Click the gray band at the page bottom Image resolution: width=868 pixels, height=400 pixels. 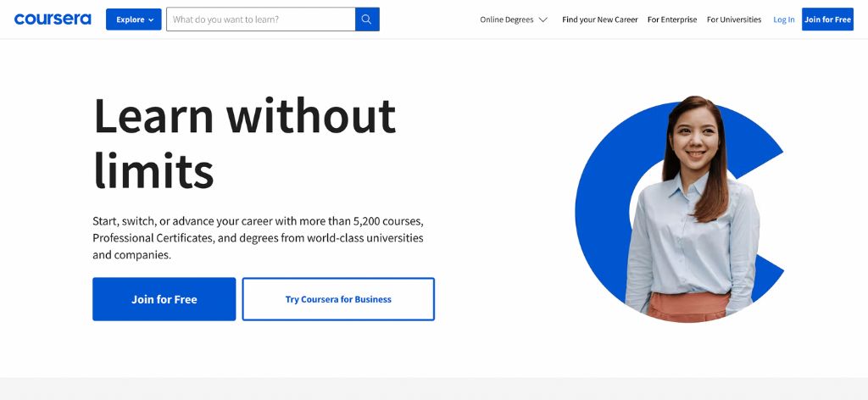coord(434,389)
